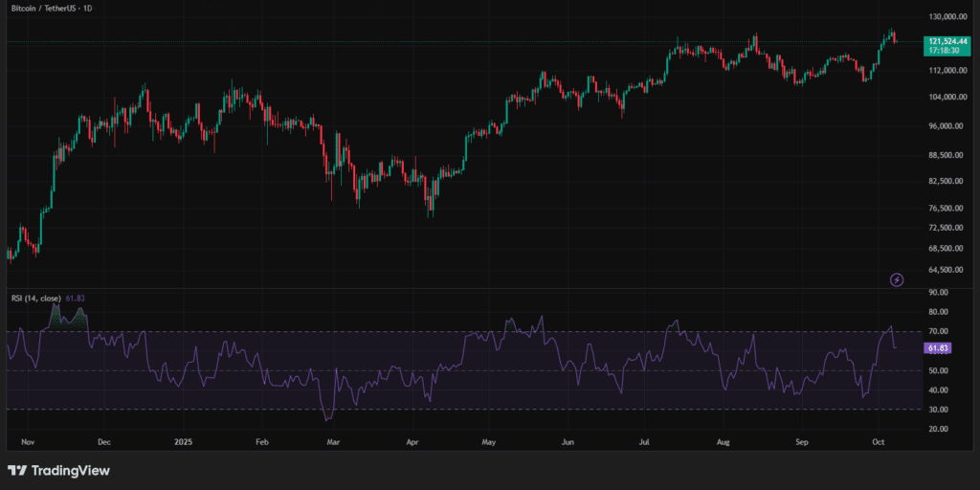This screenshot has height=490, width=980.
Task: Click the purple lightning bolt icon
Action: 897,279
